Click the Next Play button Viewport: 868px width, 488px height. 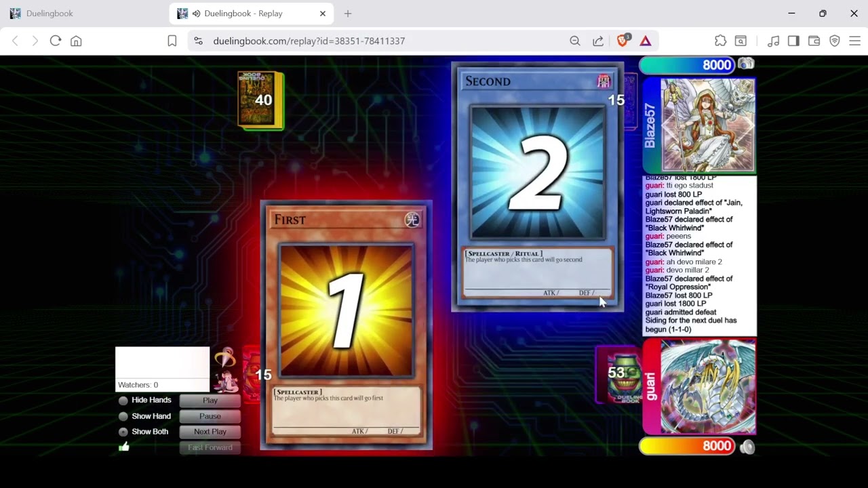click(x=210, y=432)
